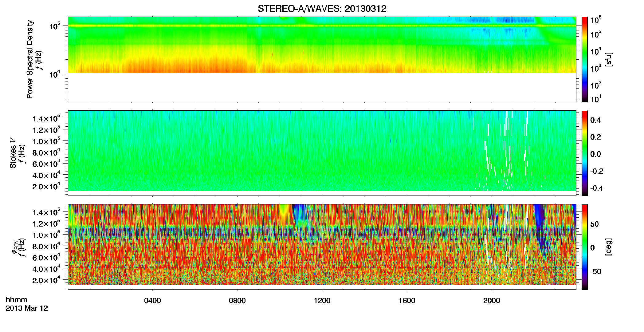Click the hhmm time format label
The height and width of the screenshot is (332, 644).
pyautogui.click(x=17, y=300)
